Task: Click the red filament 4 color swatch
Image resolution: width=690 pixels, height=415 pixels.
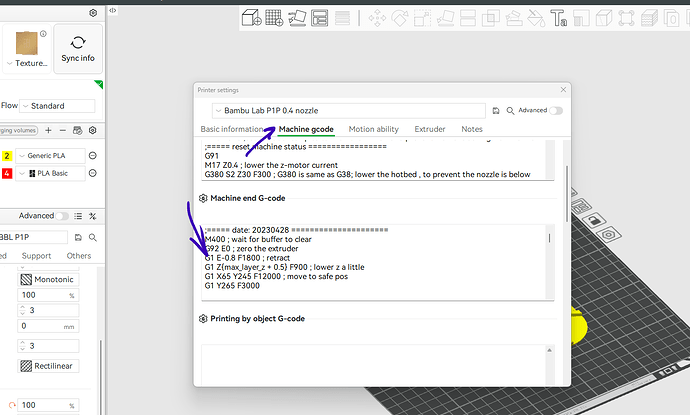Action: point(7,173)
